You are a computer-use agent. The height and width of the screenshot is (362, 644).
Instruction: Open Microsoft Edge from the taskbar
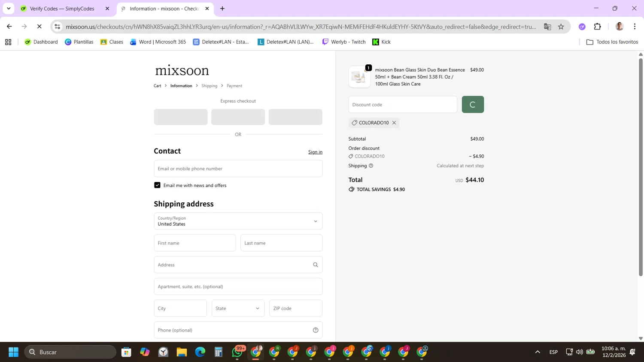[200, 352]
